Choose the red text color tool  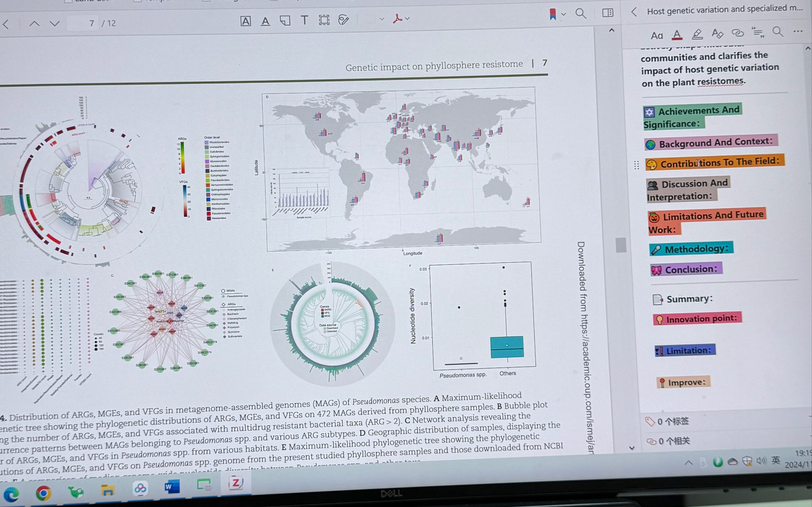tap(677, 35)
